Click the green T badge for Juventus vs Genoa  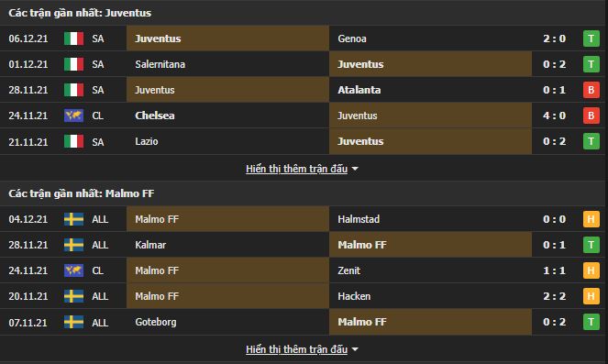click(x=591, y=39)
